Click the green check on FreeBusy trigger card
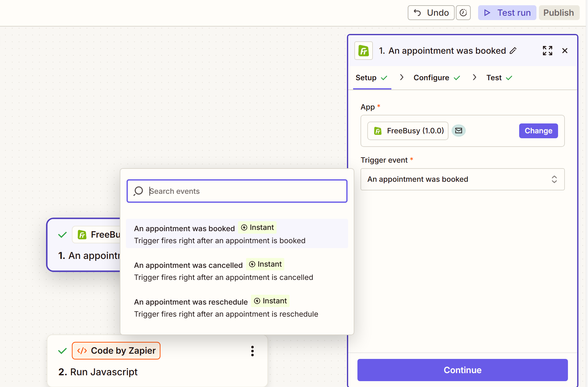The width and height of the screenshot is (588, 387). [62, 235]
